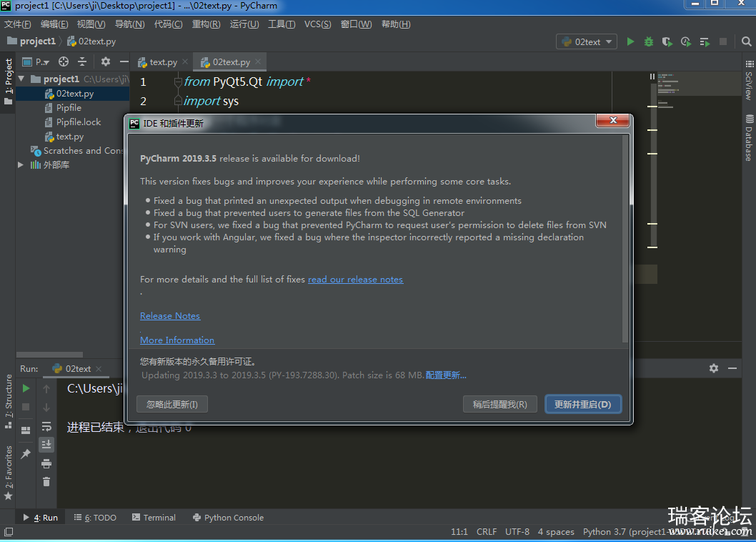This screenshot has width=756, height=542.
Task: Click 更新并重启(D) button
Action: coord(583,404)
